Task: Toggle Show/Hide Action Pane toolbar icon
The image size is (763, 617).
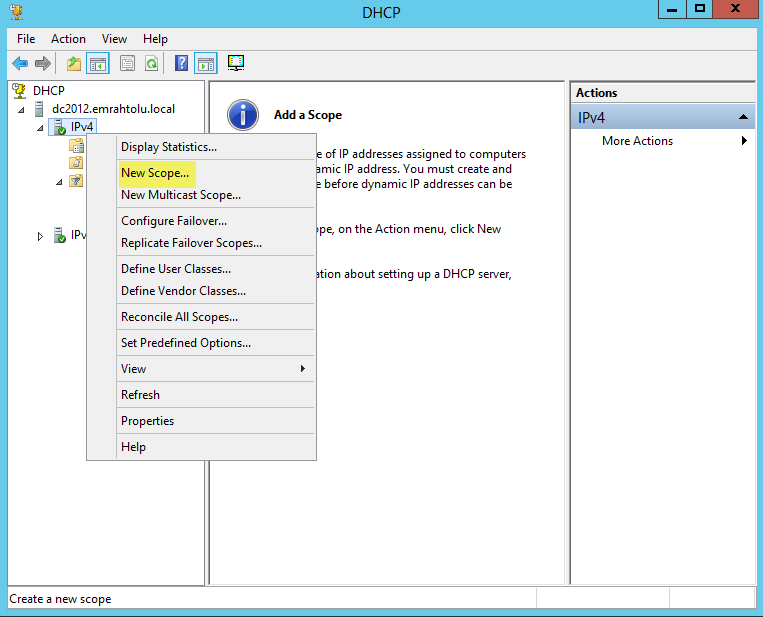Action: point(206,63)
